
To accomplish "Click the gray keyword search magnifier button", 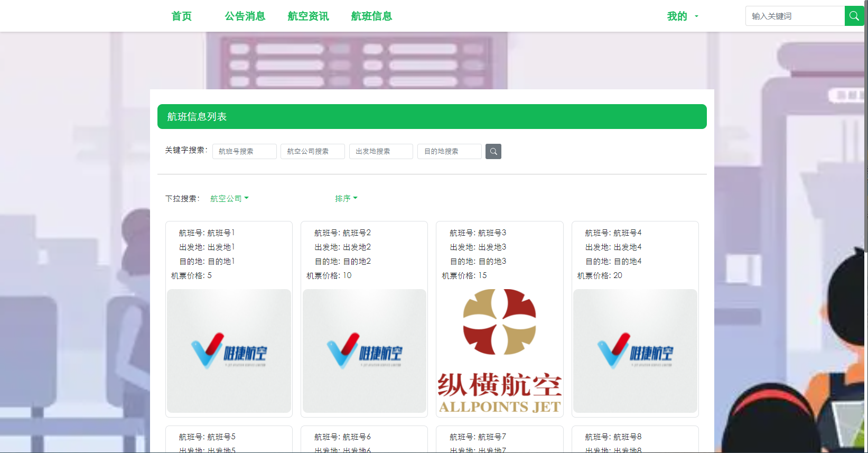I will [493, 152].
